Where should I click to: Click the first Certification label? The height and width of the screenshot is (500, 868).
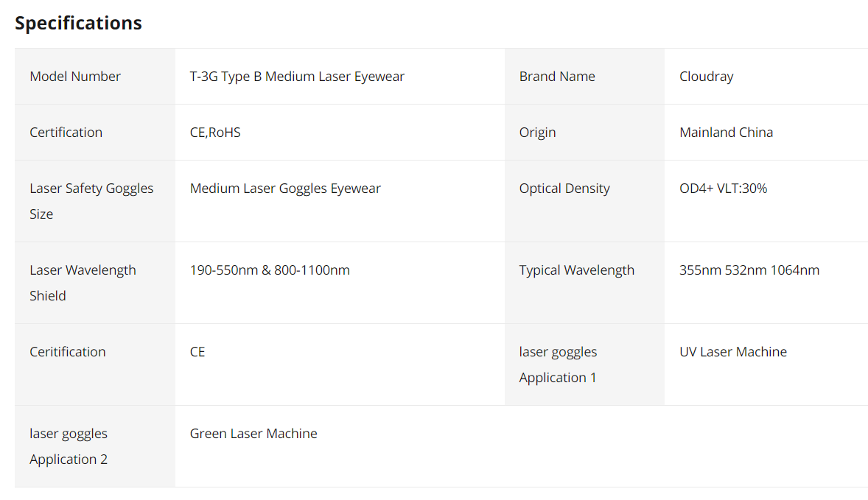pyautogui.click(x=66, y=133)
